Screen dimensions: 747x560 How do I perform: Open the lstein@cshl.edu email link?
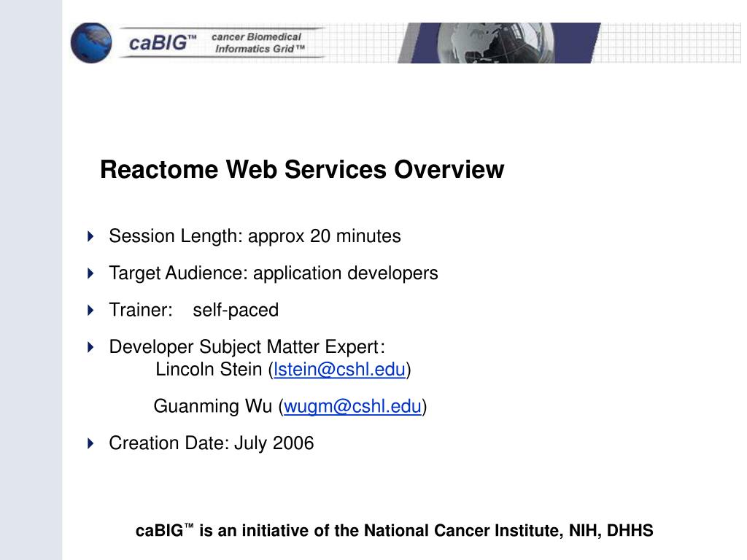tap(340, 370)
